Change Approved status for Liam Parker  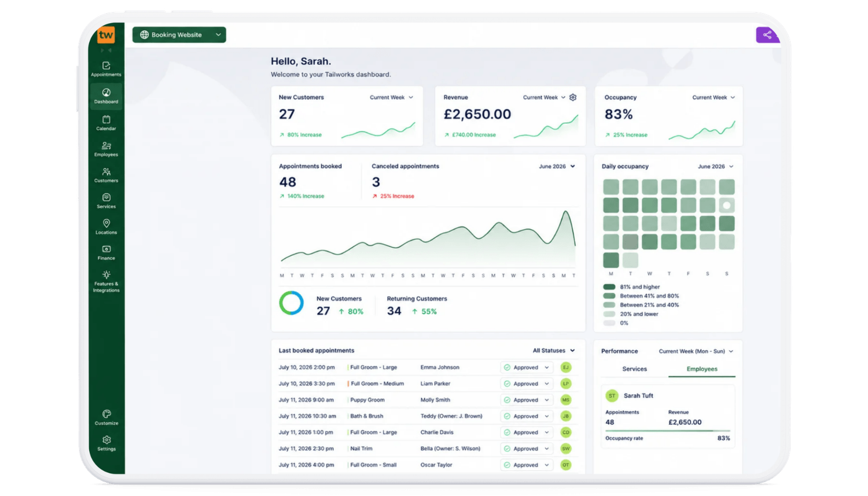click(x=527, y=384)
